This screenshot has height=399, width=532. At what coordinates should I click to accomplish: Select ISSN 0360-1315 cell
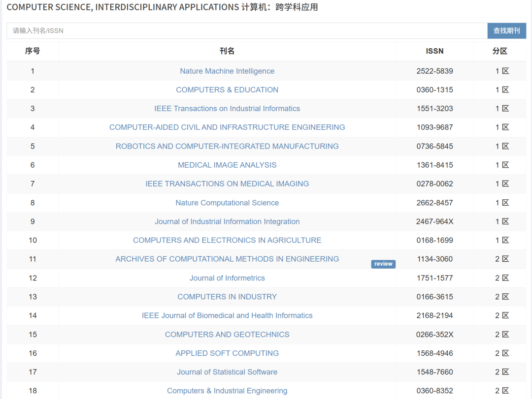(x=434, y=90)
